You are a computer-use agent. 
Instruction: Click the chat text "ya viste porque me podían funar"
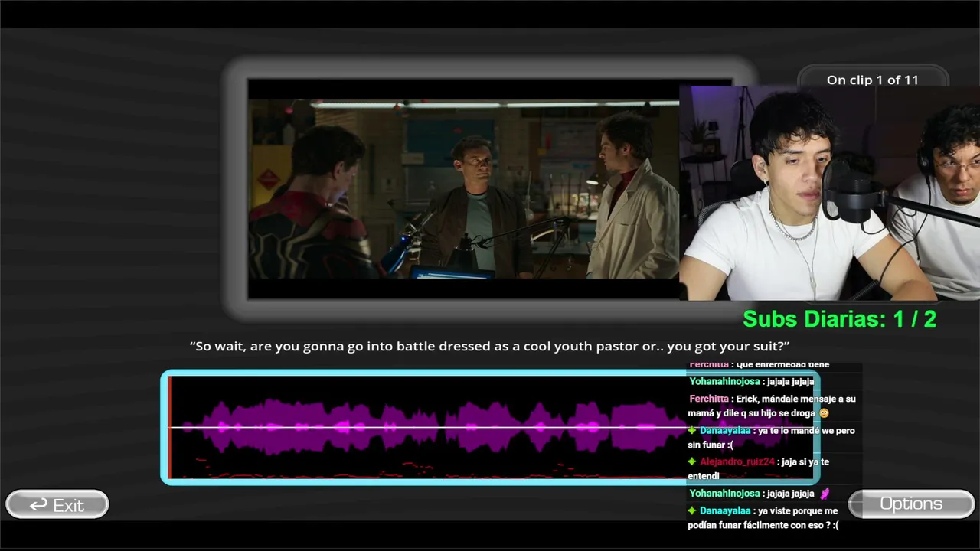tap(763, 517)
